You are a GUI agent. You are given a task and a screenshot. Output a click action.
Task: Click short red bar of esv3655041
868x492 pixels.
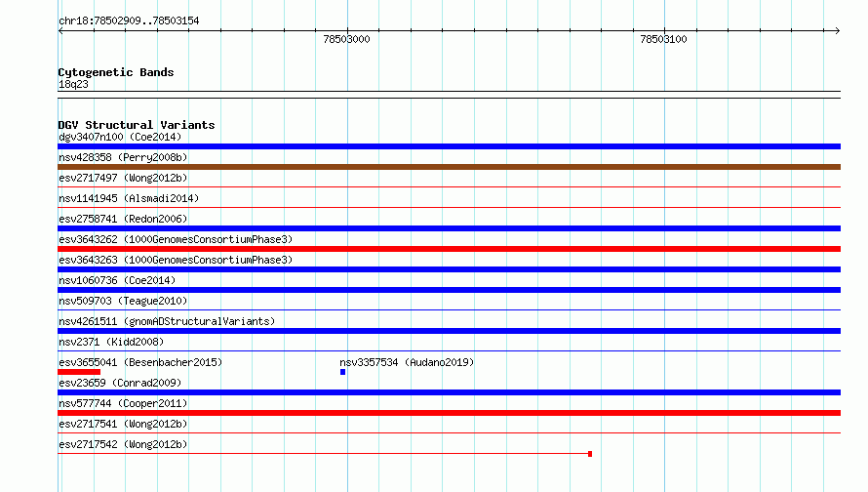click(79, 372)
